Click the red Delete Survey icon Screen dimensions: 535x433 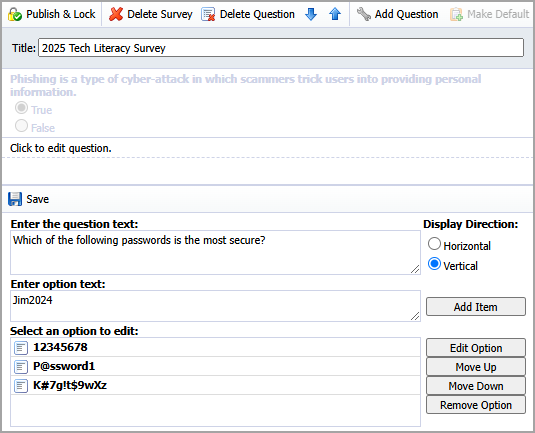pyautogui.click(x=116, y=14)
